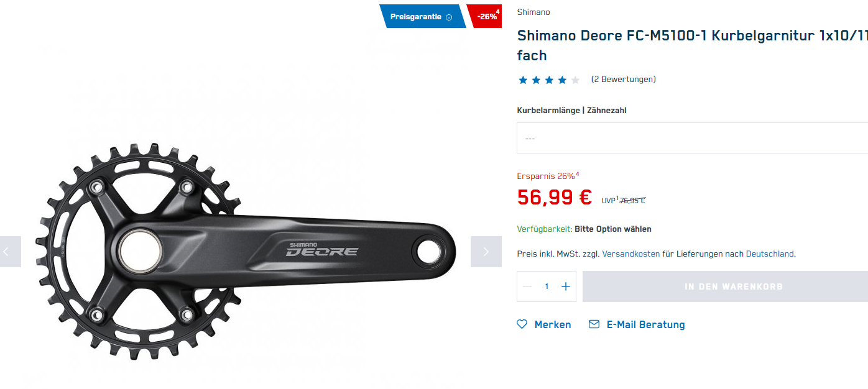
Task: Open the 2 Bewertungen reviews link
Action: coord(623,80)
